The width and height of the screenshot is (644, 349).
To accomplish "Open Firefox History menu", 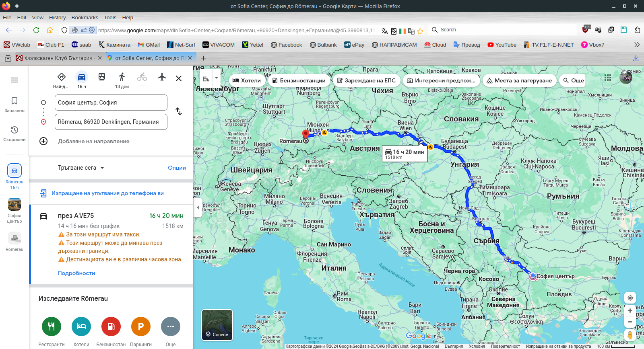I will tap(57, 18).
